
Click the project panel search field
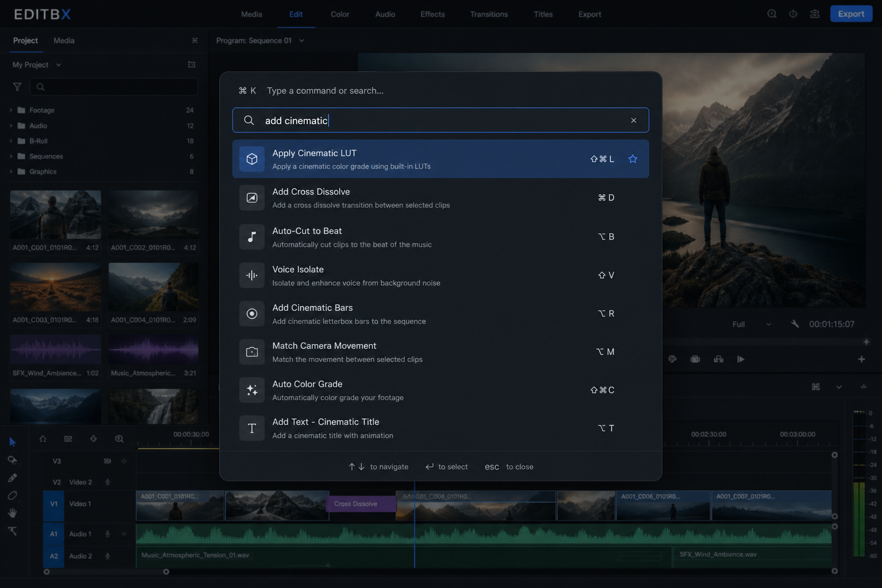click(114, 87)
